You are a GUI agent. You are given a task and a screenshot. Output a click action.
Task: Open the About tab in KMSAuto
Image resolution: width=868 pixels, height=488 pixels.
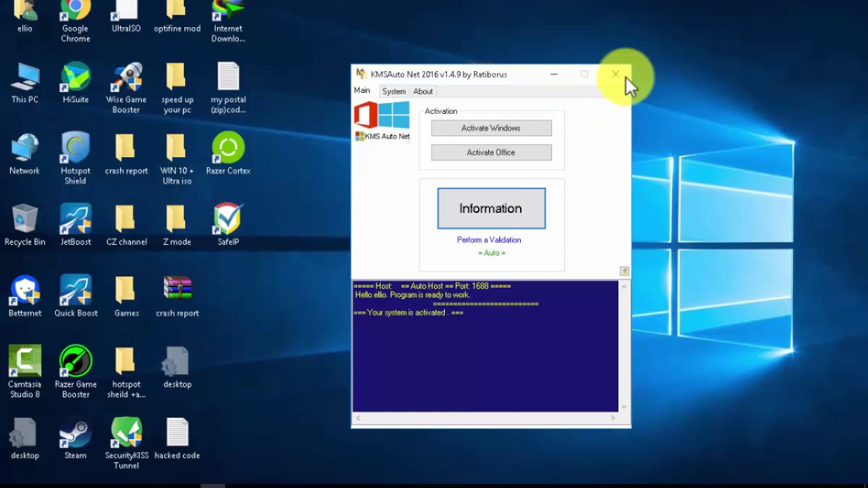pyautogui.click(x=423, y=91)
